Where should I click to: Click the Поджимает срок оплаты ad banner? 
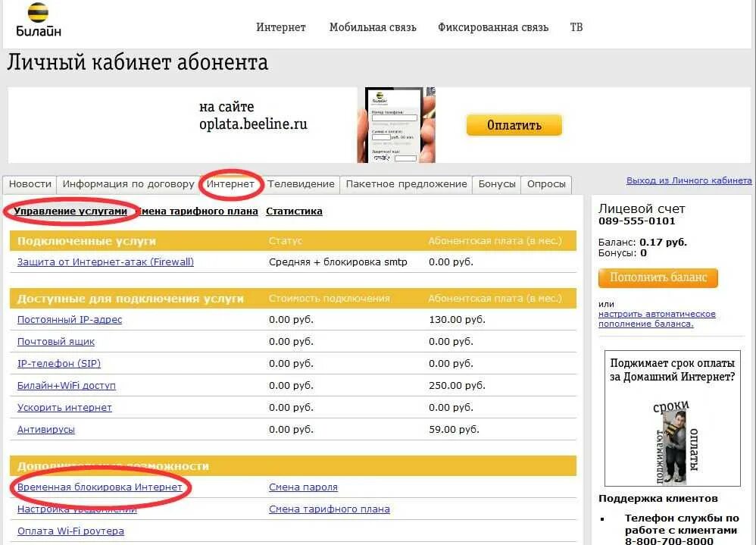click(673, 418)
